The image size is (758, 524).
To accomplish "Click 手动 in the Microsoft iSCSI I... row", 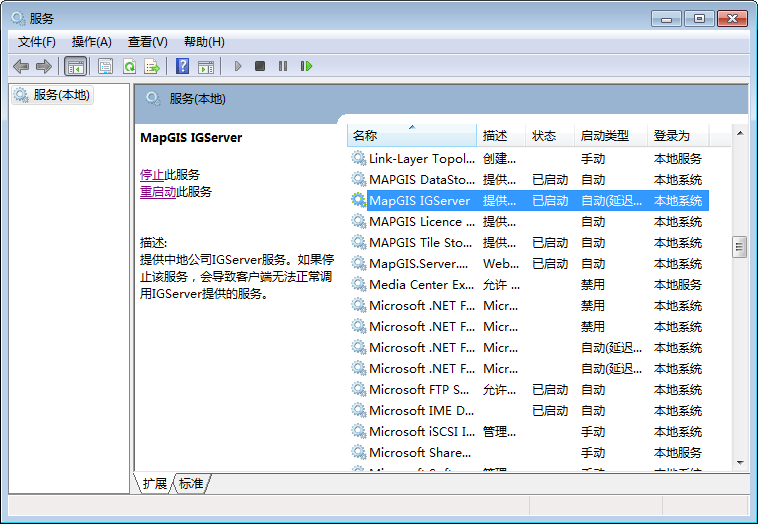I will tap(593, 431).
